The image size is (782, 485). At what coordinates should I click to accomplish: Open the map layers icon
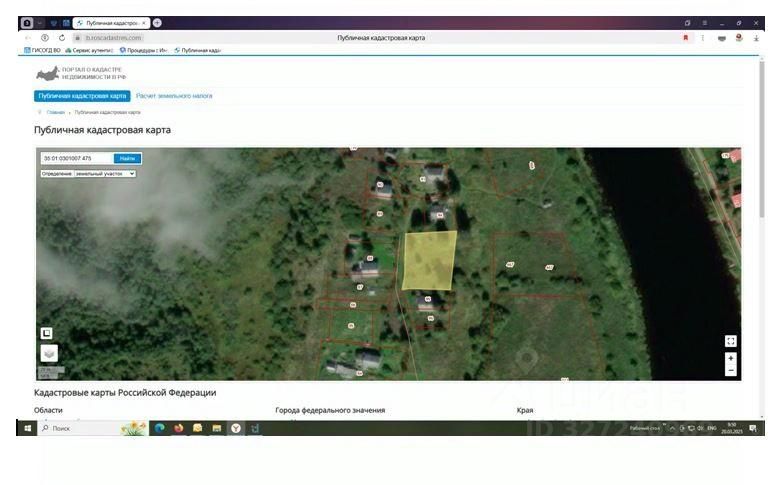49,353
